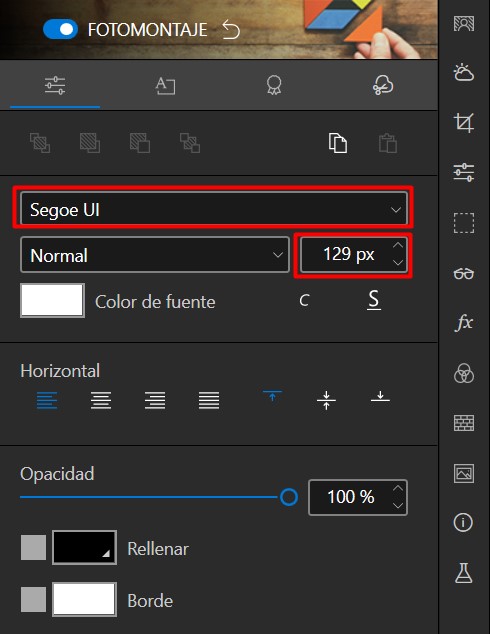Switch to the badge ribbon tab
Viewport: 490px width, 634px height.
pos(274,85)
